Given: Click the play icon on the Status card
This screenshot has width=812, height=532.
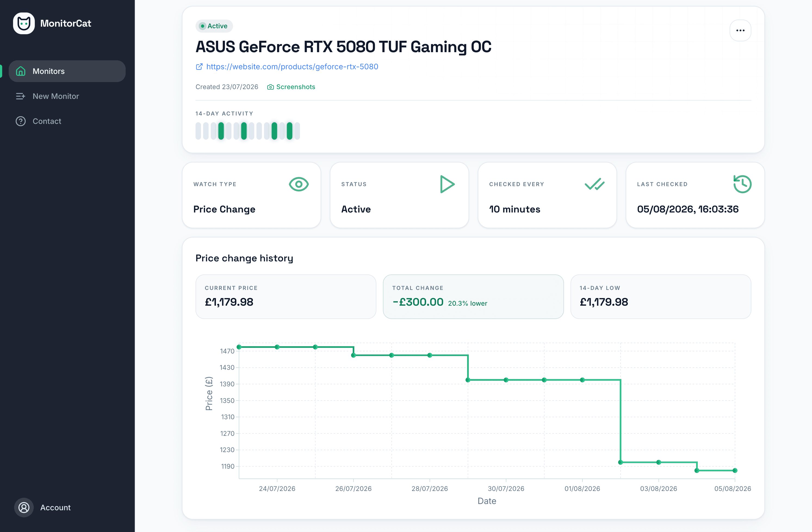Looking at the screenshot, I should tap(447, 184).
